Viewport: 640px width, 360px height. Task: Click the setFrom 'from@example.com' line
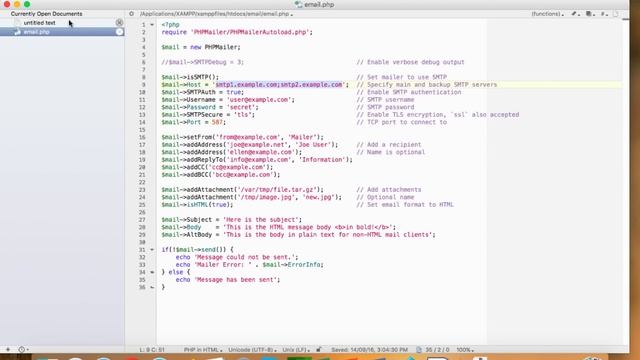point(242,137)
